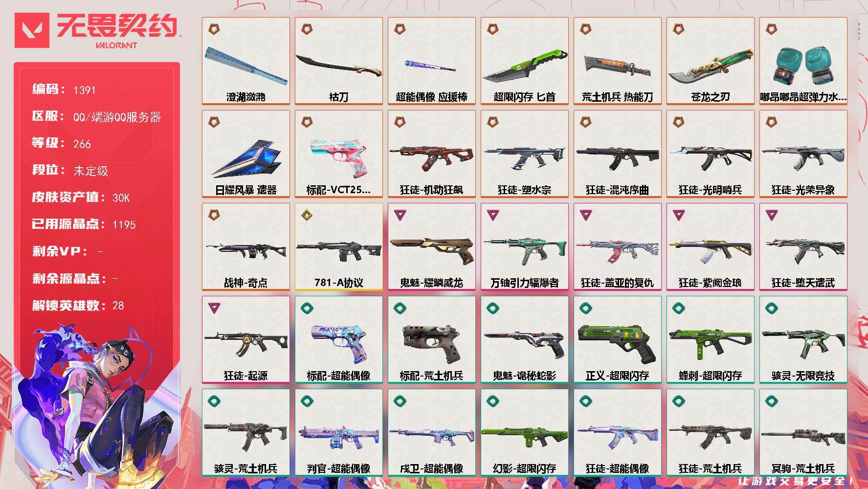868x489 pixels.
Task: Select the pink 标配-VCT25 pistol image
Action: click(338, 156)
